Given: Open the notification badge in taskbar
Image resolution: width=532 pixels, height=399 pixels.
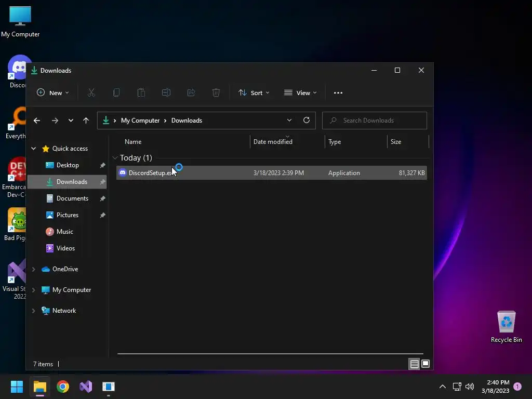Looking at the screenshot, I should [x=517, y=387].
